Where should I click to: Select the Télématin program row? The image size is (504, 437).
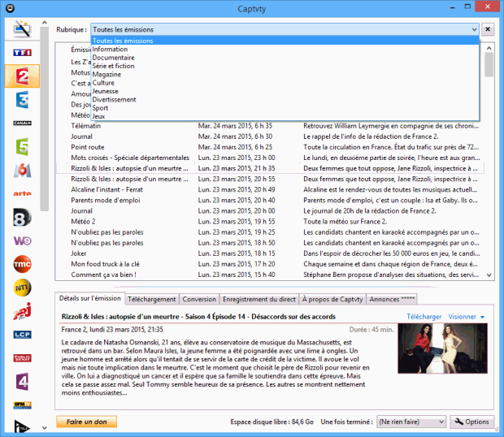pyautogui.click(x=270, y=126)
